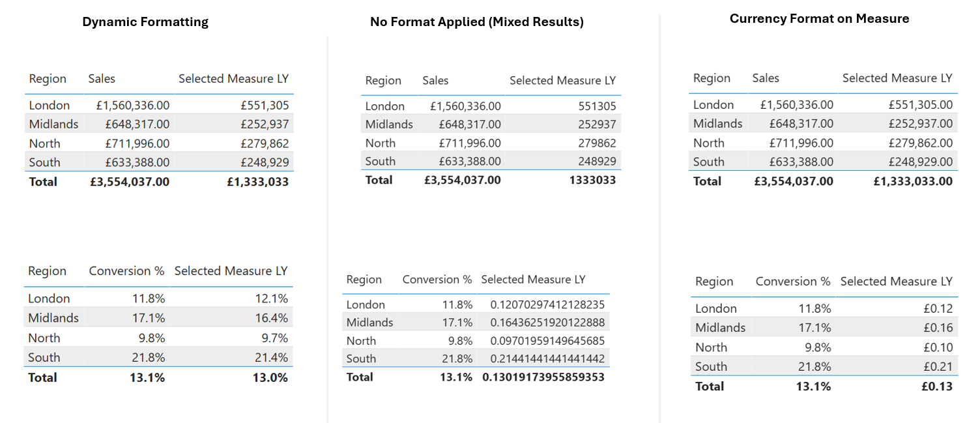Click Selected Measure LY header above 551305

click(562, 81)
